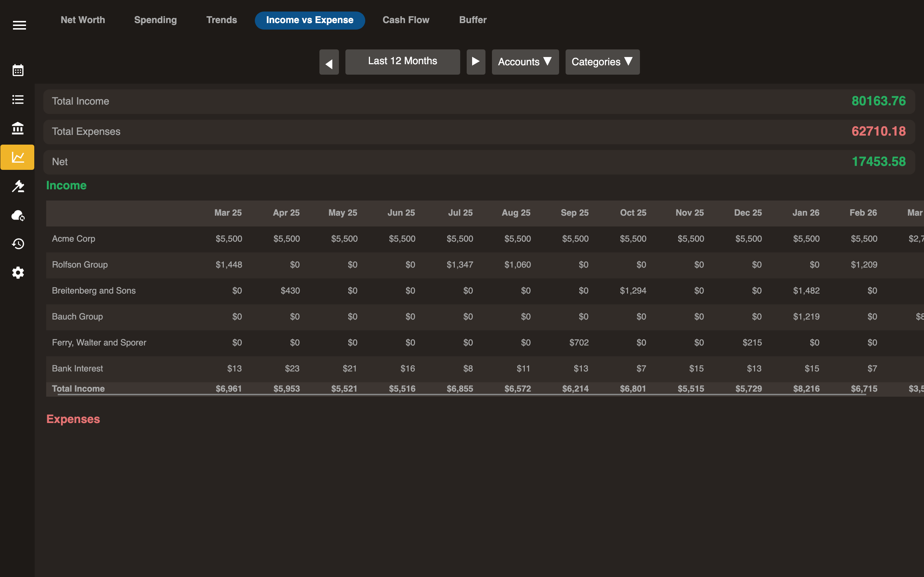This screenshot has height=577, width=924.
Task: Open the gavel rules icon
Action: (18, 186)
